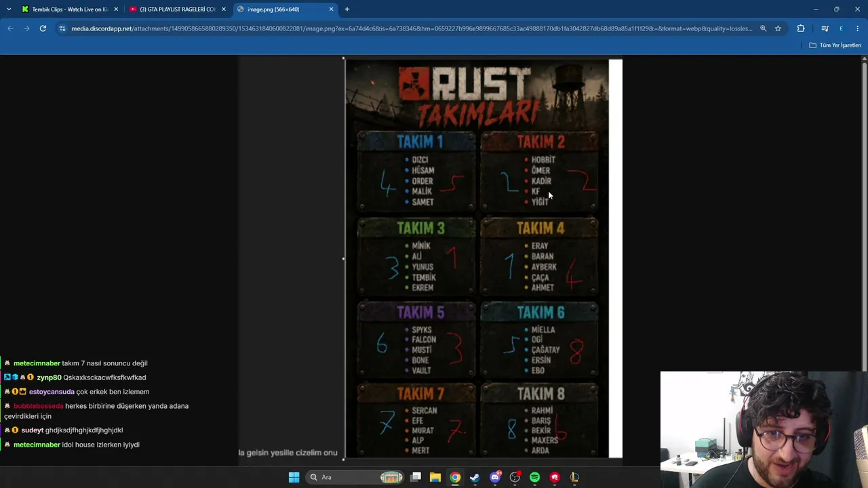Reload the current page

(x=43, y=28)
